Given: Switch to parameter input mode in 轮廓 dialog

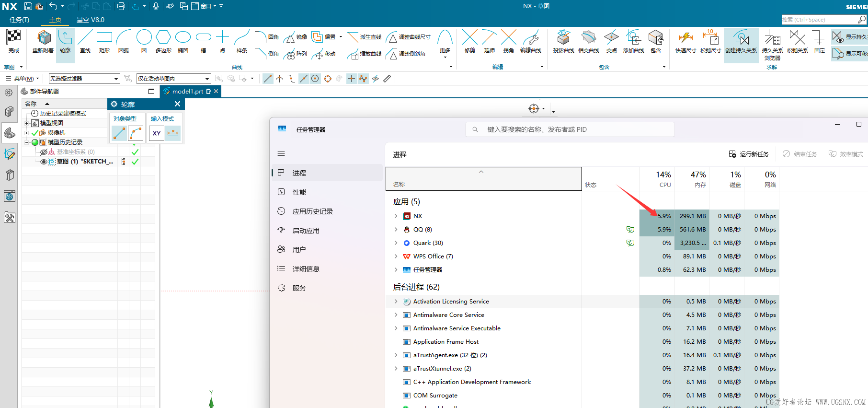Looking at the screenshot, I should click(x=173, y=133).
